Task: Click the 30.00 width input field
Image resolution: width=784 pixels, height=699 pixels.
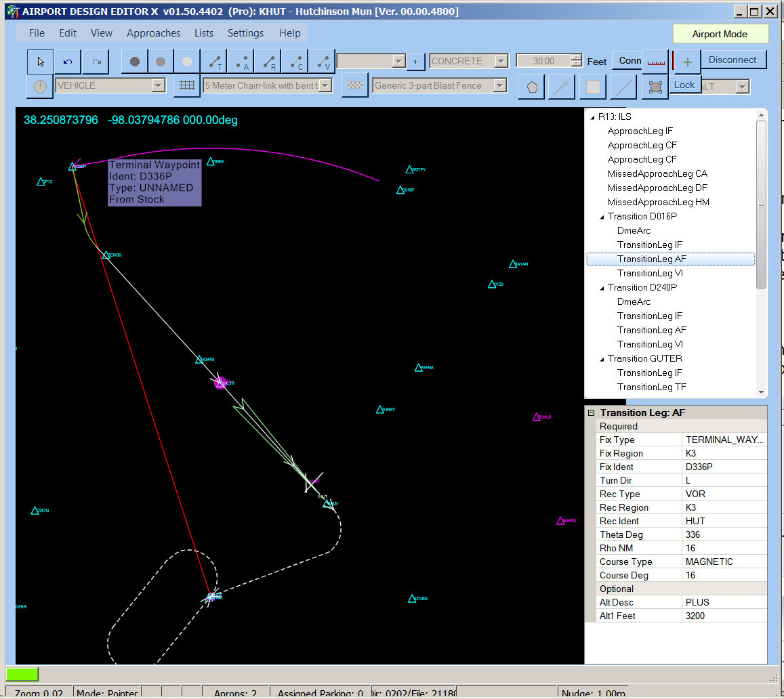Action: tap(544, 61)
